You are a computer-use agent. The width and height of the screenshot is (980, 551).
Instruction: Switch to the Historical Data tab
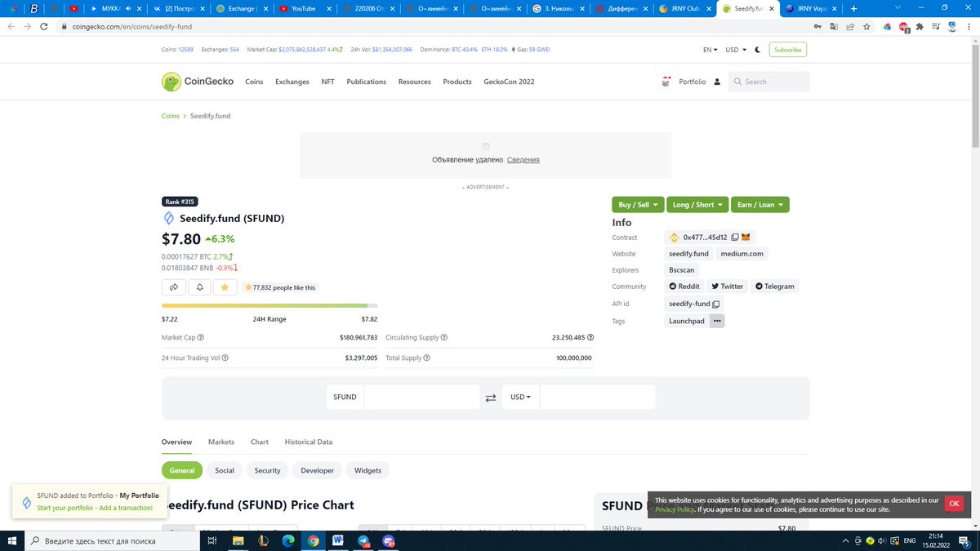309,442
